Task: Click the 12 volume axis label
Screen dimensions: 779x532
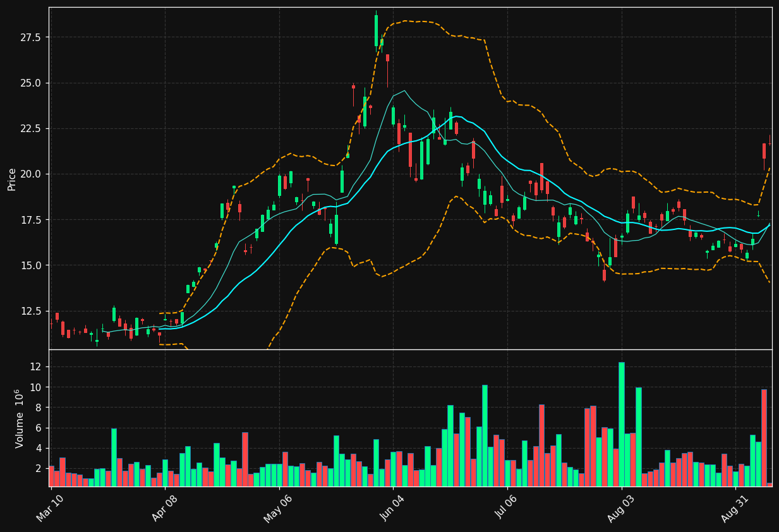Action: [35, 366]
